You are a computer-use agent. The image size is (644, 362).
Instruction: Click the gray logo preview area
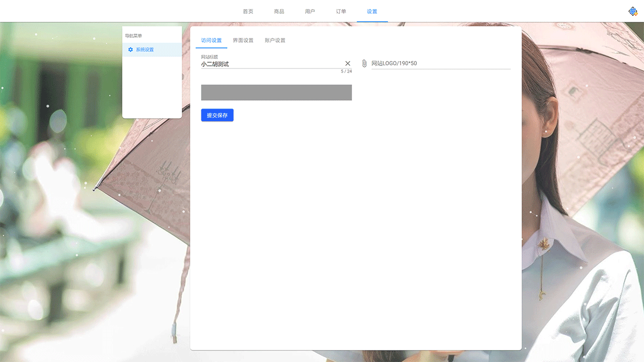pyautogui.click(x=276, y=92)
